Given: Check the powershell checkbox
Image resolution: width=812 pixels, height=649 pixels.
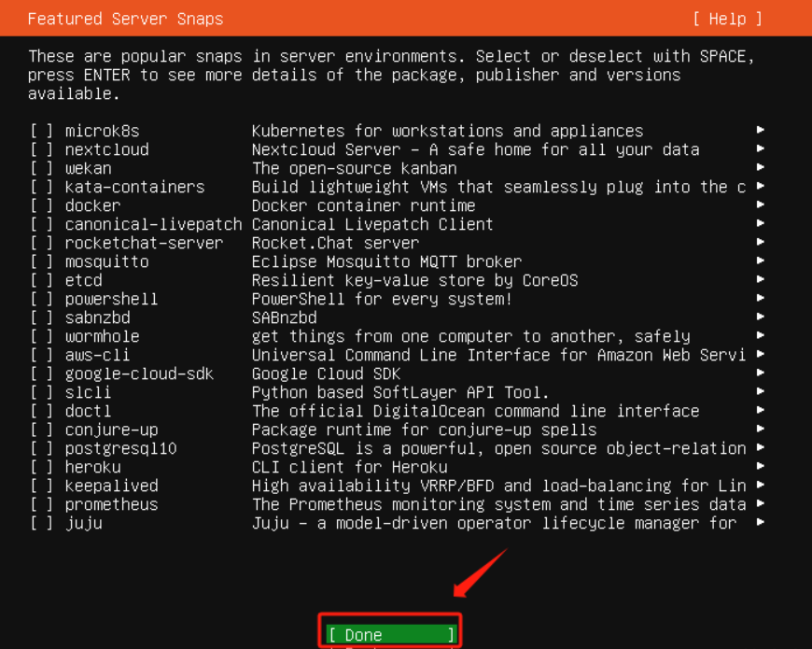Looking at the screenshot, I should (41, 299).
